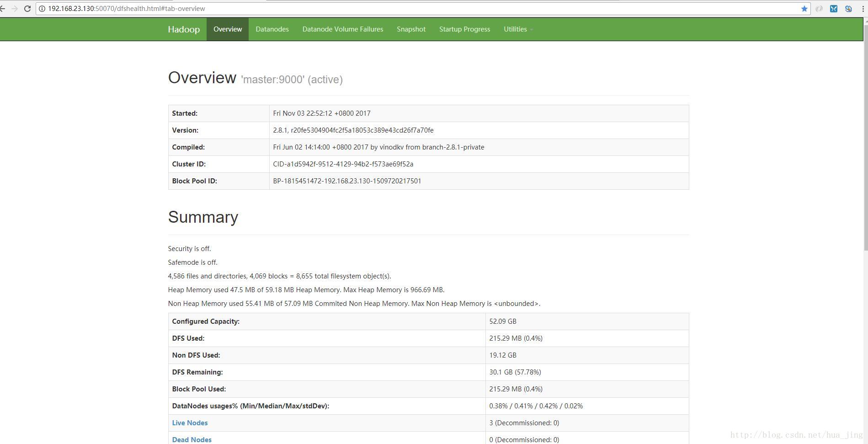868x444 pixels.
Task: Switch to the Snapshot tab
Action: coord(411,29)
